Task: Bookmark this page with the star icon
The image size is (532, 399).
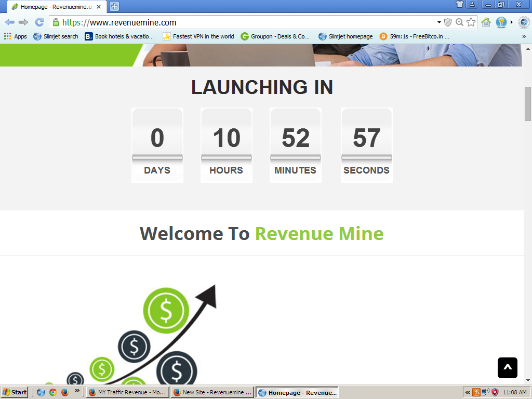Action: [x=471, y=22]
